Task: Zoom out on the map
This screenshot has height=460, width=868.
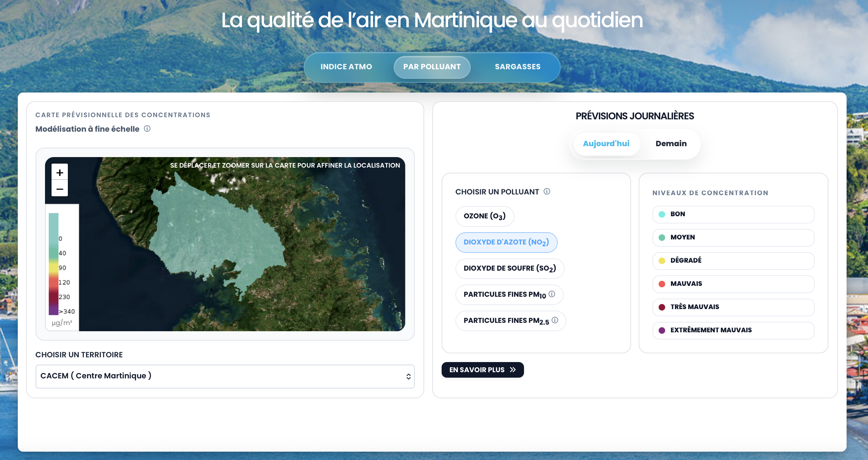Action: pyautogui.click(x=60, y=189)
